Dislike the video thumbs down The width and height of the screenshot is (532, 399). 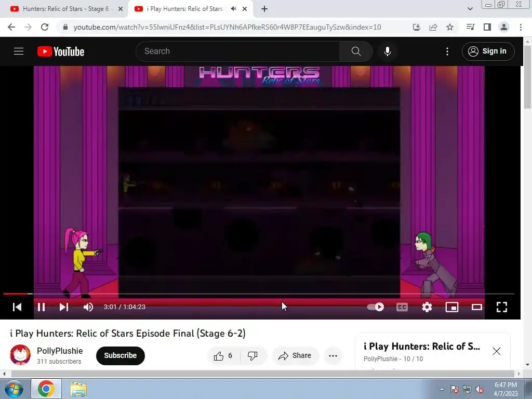pyautogui.click(x=253, y=355)
